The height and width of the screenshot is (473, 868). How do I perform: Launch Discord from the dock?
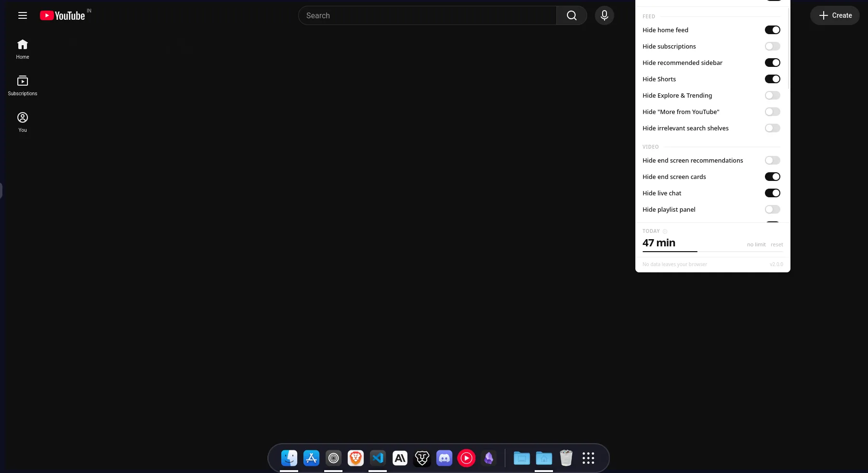444,458
